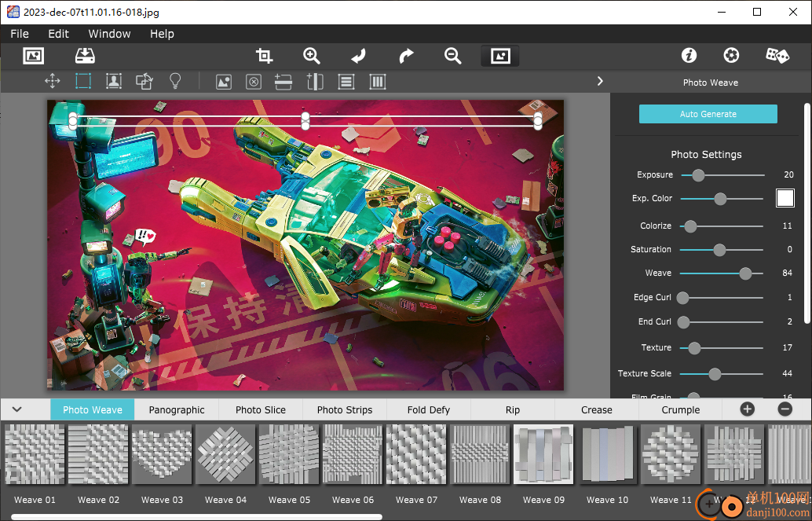Image resolution: width=812 pixels, height=521 pixels.
Task: Select the Photo Weave tab
Action: 93,409
